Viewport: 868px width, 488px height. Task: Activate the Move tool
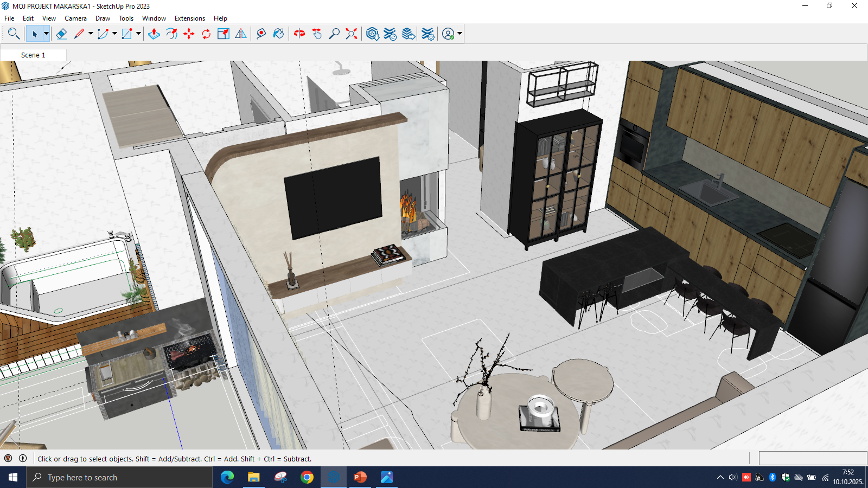click(x=189, y=34)
